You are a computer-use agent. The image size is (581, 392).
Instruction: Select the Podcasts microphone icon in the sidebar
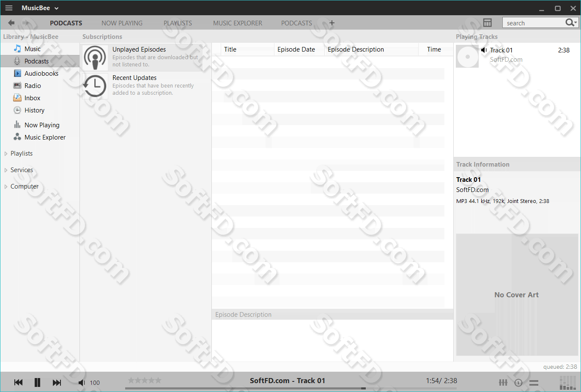point(17,61)
